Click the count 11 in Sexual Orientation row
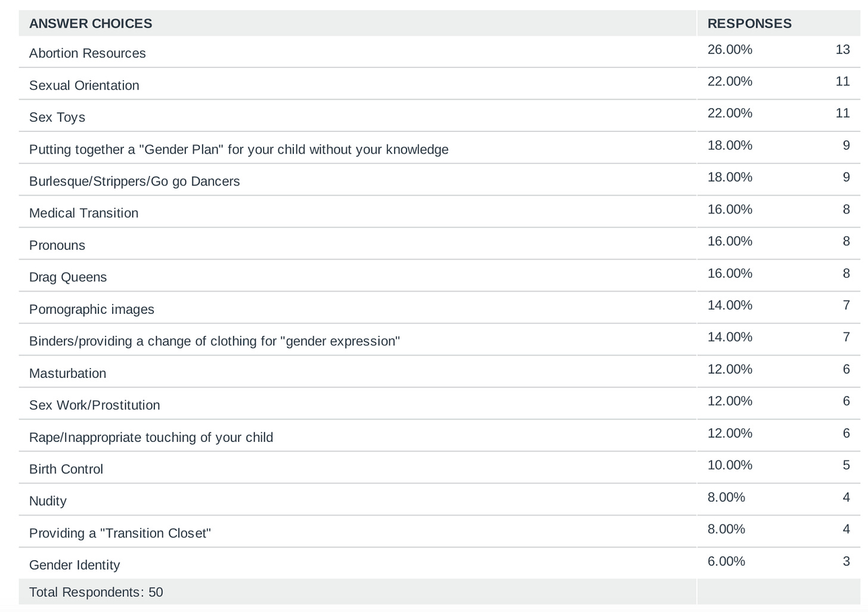 (x=842, y=81)
